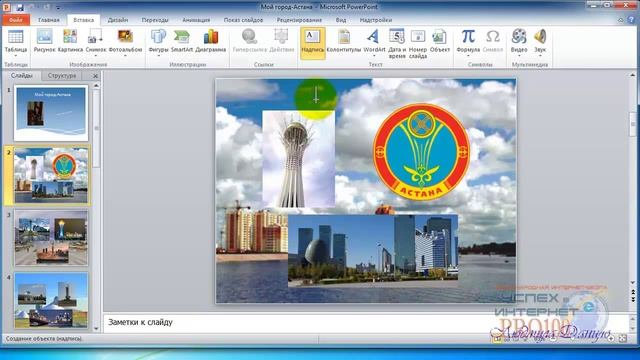Open the Анимация tab
Screen dimensions: 640x360
pyautogui.click(x=196, y=20)
